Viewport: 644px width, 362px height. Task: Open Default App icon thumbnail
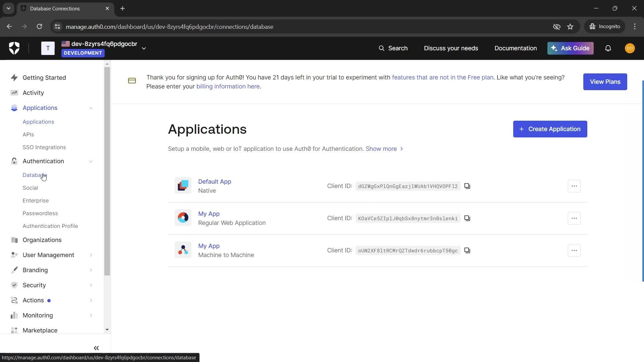(x=183, y=185)
